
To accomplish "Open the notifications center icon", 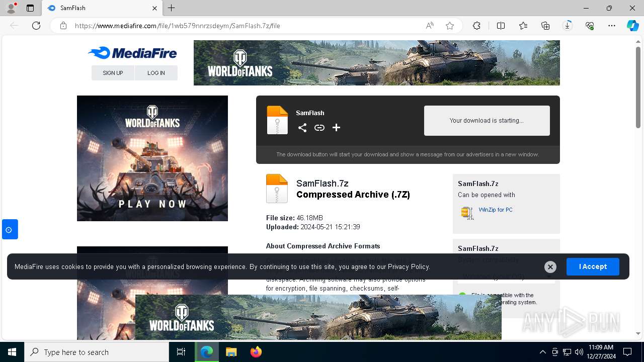I will 627,352.
